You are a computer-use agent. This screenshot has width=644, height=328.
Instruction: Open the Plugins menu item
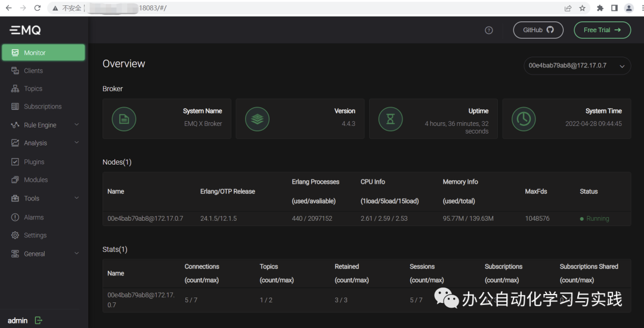[x=44, y=162]
